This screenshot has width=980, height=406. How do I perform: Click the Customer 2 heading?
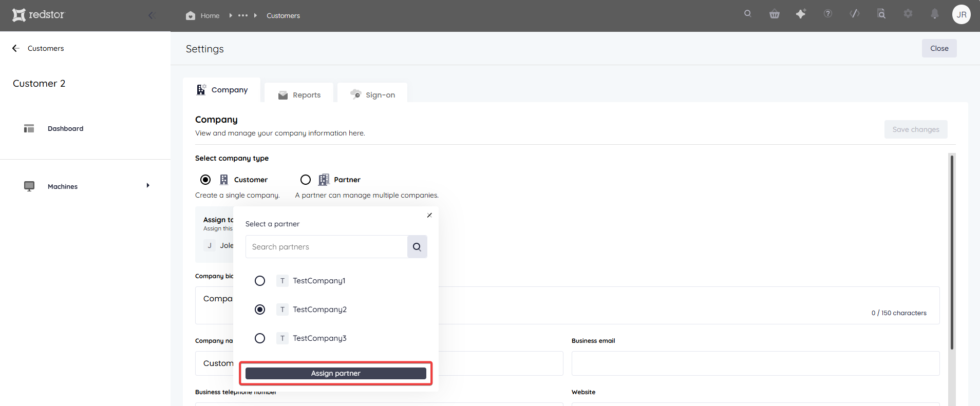click(x=39, y=83)
